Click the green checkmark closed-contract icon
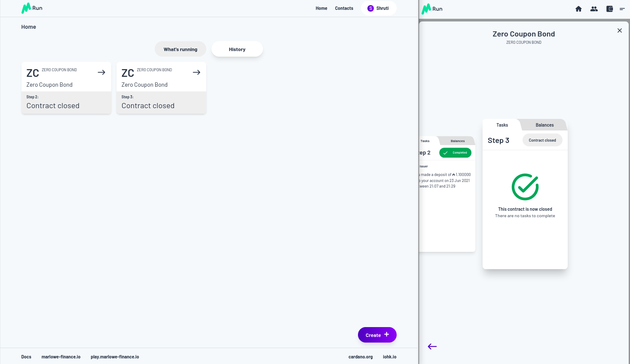 pos(525,187)
